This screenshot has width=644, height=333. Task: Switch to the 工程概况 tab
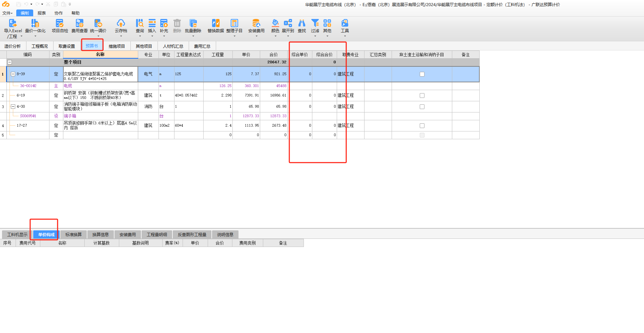40,46
